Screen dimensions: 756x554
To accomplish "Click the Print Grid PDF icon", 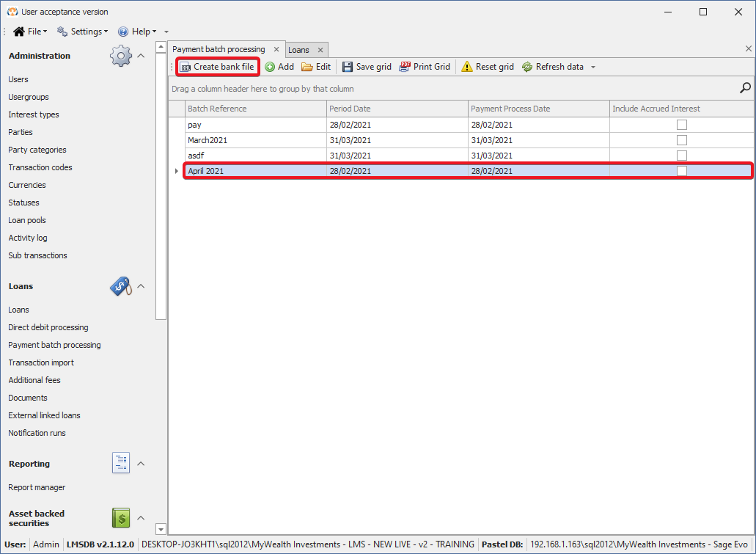I will coord(405,67).
